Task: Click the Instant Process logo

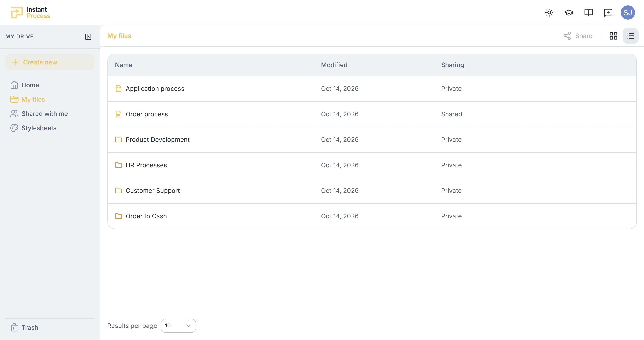Action: (31, 13)
